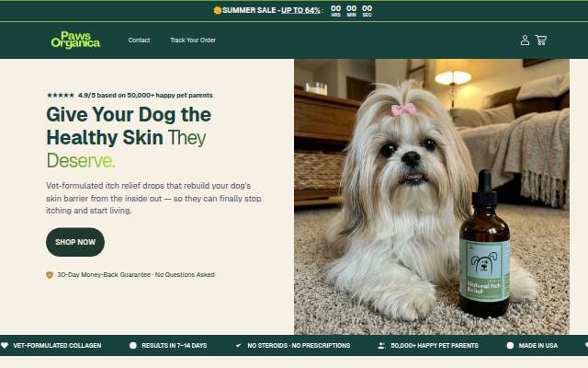
Task: Click the countdown hours value
Action: [x=336, y=8]
